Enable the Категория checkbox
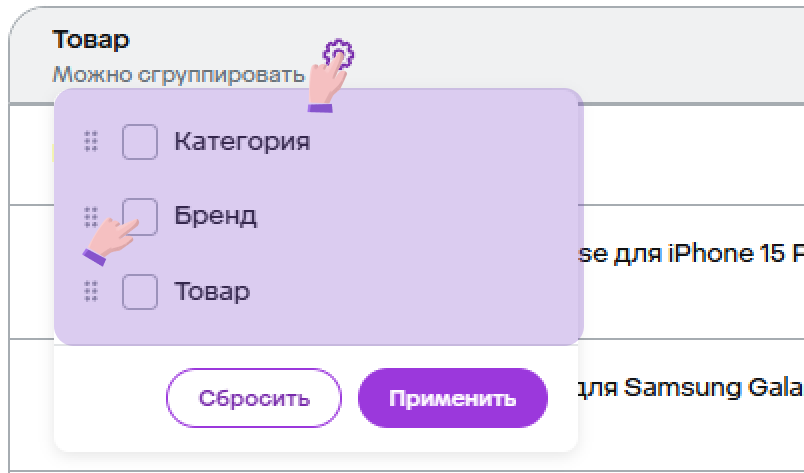The image size is (804, 473). tap(140, 142)
